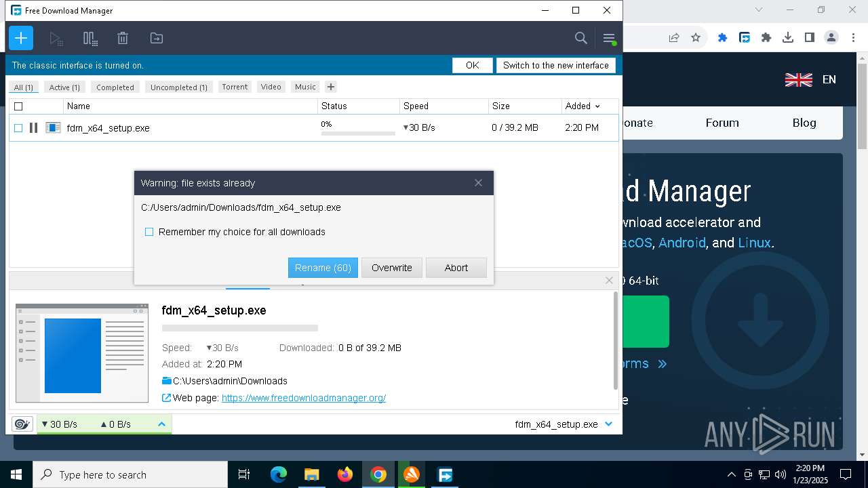Viewport: 868px width, 488px height.
Task: Pause selected downloads via toolbar icon
Action: [90, 39]
